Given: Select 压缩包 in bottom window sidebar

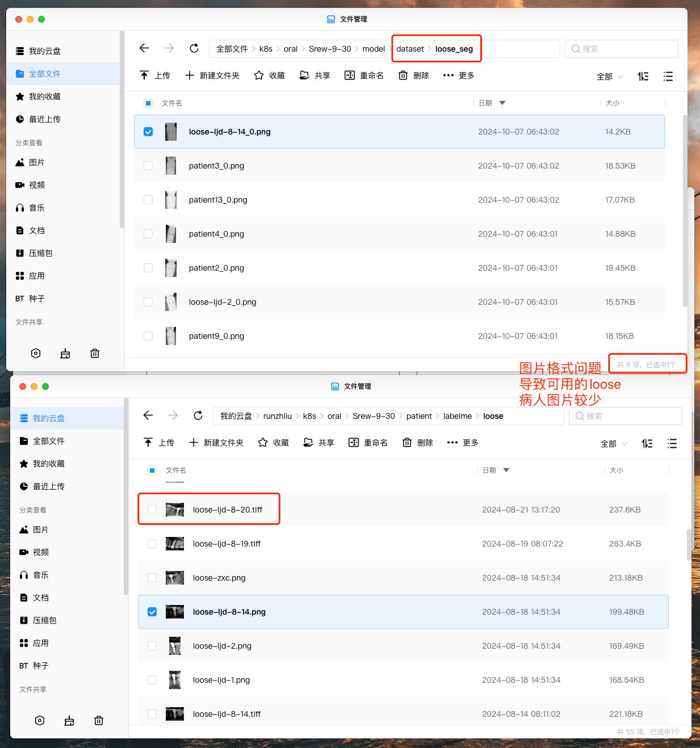Looking at the screenshot, I should pos(67,620).
